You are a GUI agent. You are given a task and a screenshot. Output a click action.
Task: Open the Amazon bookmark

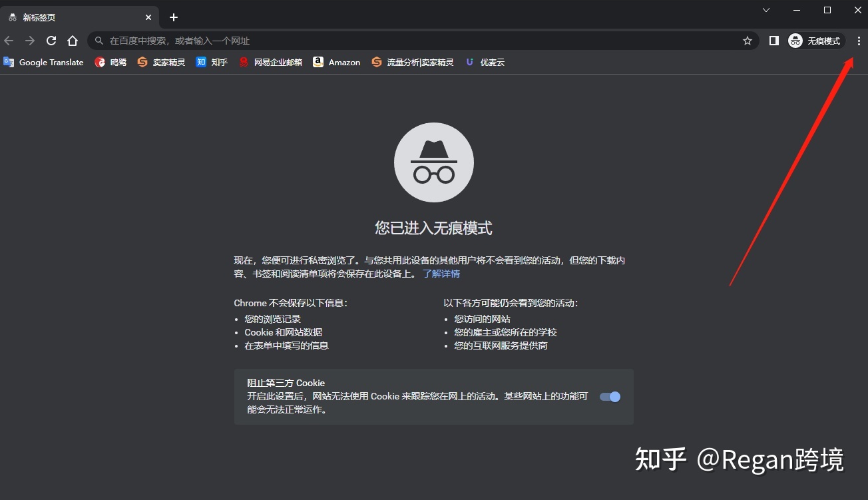(337, 62)
